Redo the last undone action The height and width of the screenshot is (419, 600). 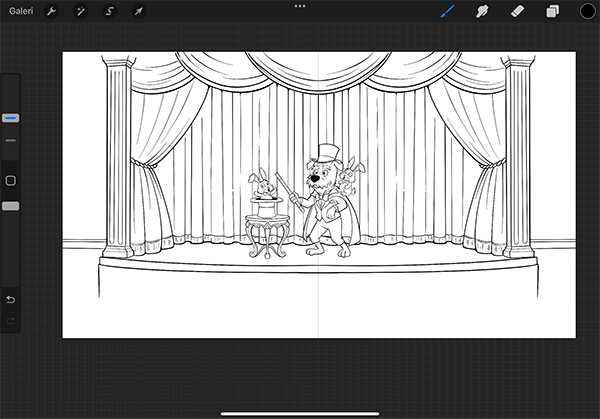[x=11, y=320]
